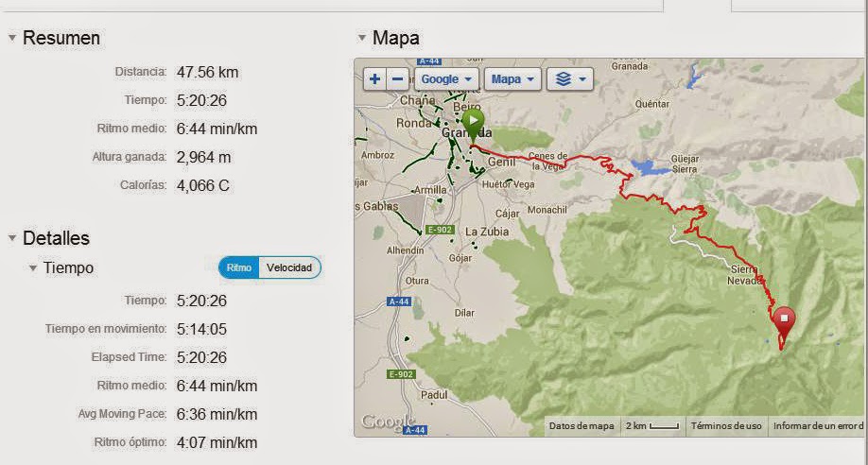
Task: Collapse the Mapa panel
Action: click(362, 38)
